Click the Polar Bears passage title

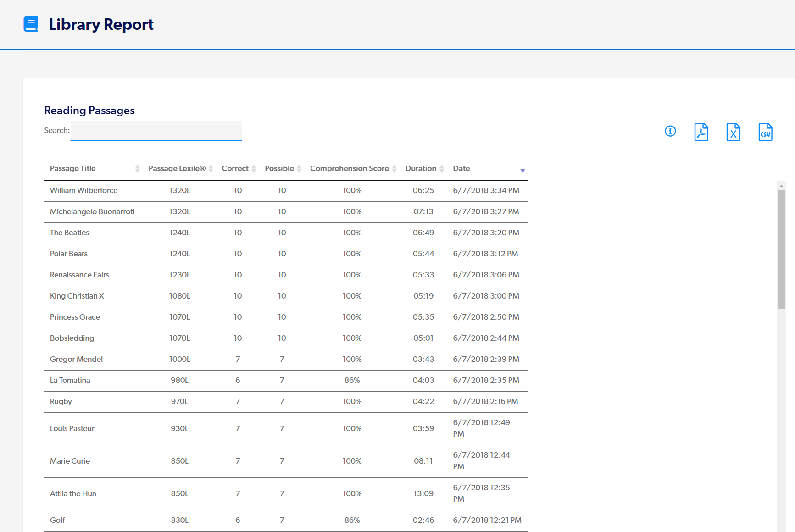point(68,254)
